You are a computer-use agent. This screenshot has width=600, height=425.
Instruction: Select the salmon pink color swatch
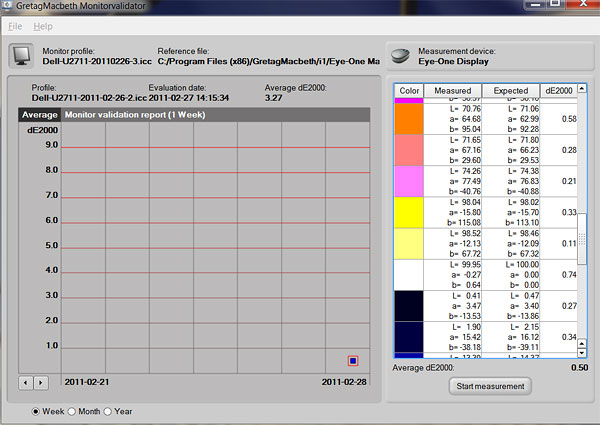409,150
